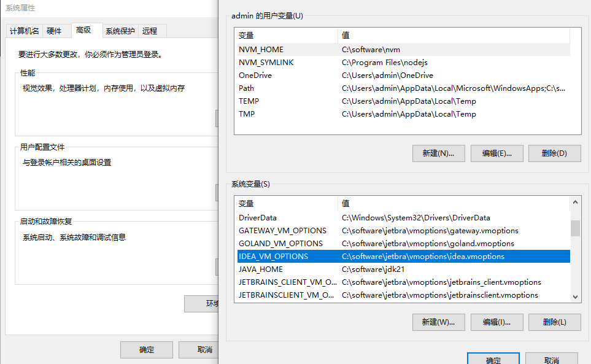
Task: Click 删除(D) for user variables
Action: click(554, 153)
